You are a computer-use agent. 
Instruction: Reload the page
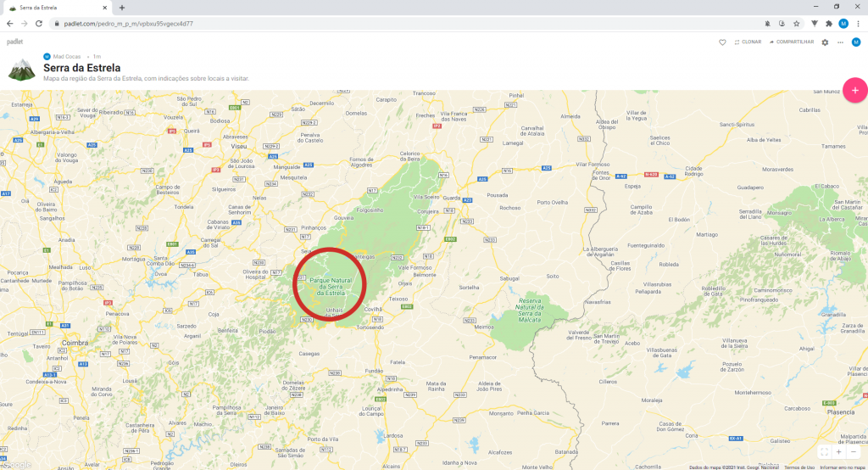pos(39,24)
